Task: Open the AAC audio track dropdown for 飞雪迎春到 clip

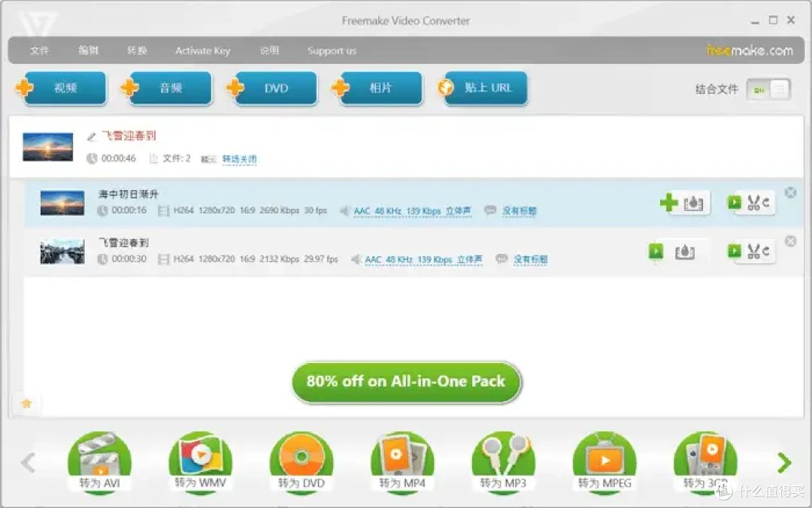Action: [x=423, y=259]
